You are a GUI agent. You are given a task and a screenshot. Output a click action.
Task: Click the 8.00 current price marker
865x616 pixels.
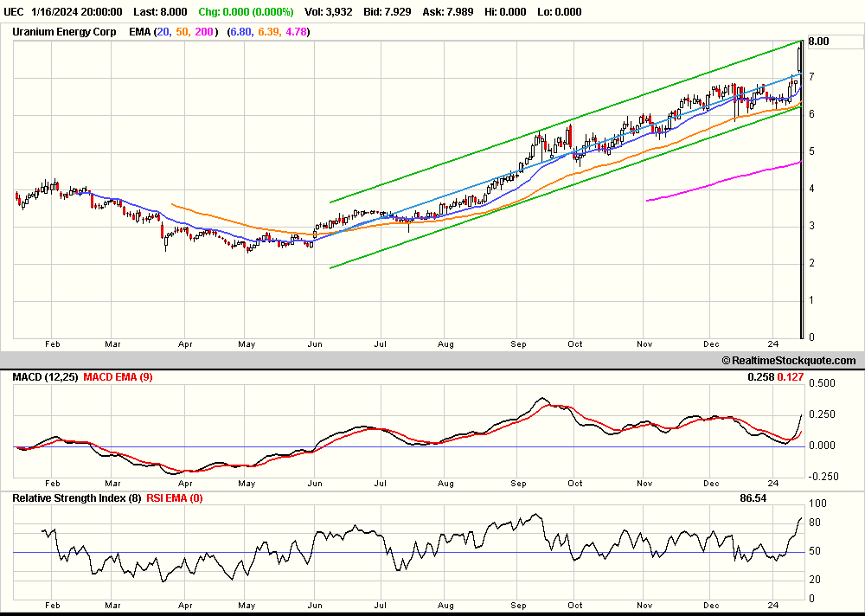(818, 42)
